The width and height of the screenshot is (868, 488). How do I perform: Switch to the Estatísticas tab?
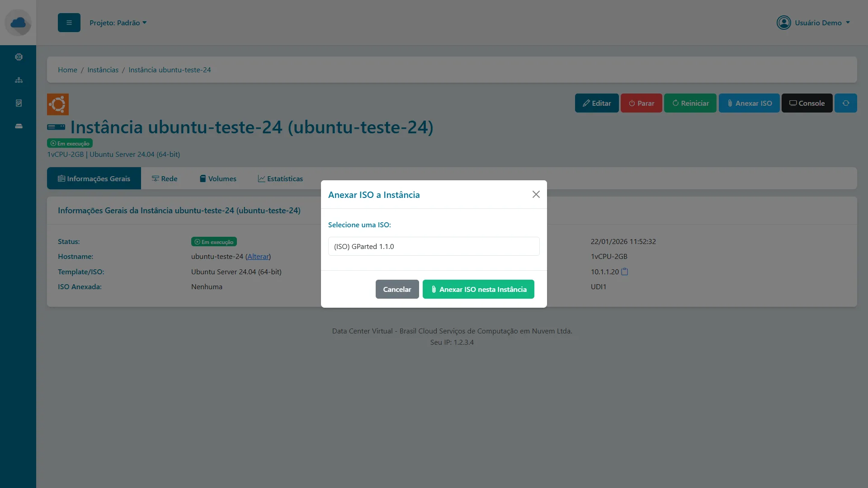pyautogui.click(x=280, y=178)
